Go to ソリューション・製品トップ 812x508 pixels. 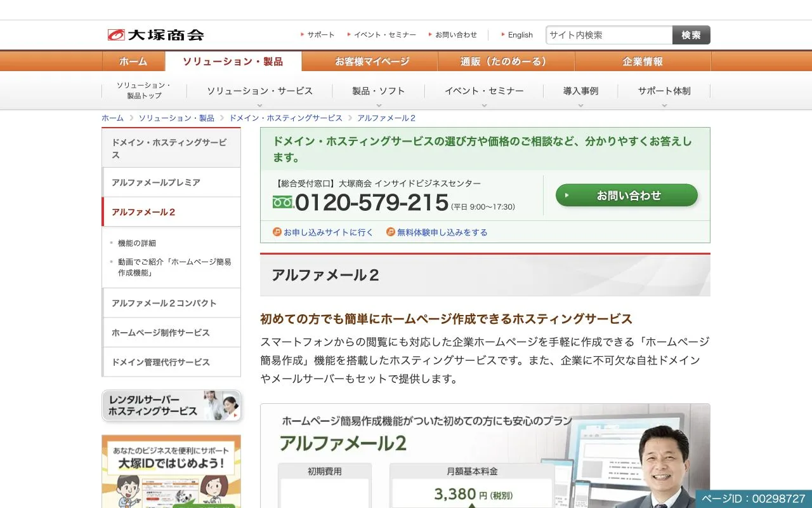click(143, 90)
